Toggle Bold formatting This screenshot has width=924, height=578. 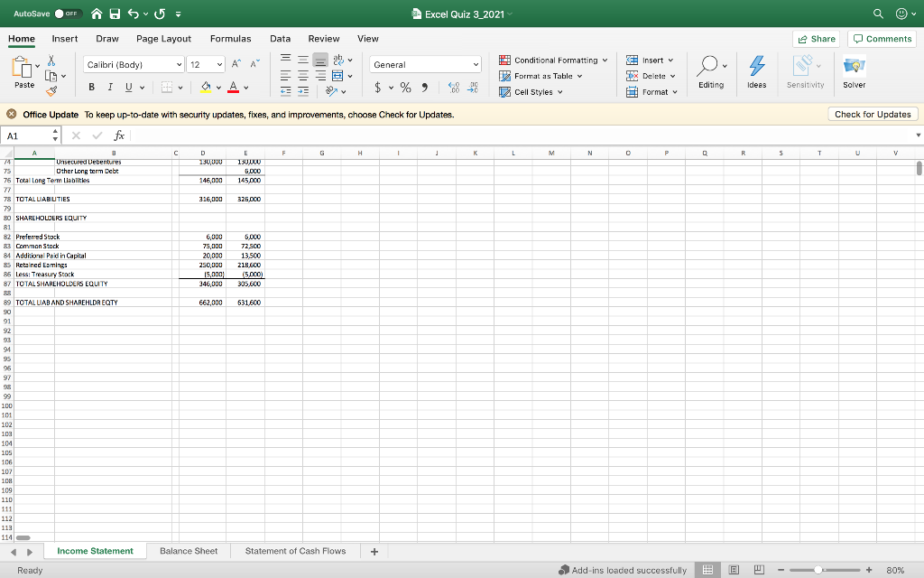pyautogui.click(x=91, y=88)
